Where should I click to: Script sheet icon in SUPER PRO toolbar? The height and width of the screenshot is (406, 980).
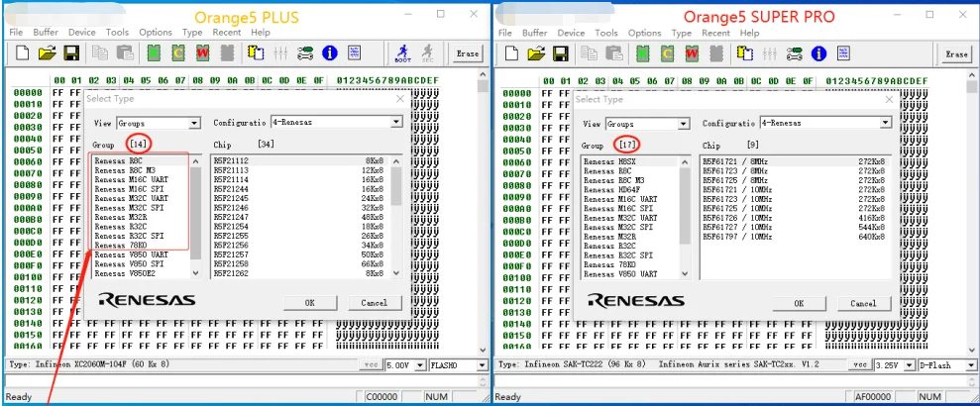[x=843, y=53]
